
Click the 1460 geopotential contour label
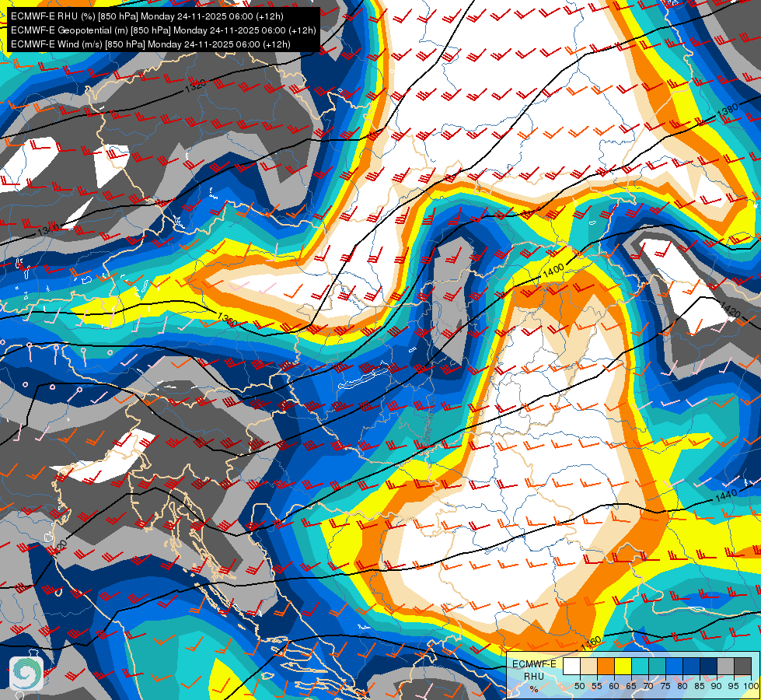[591, 642]
